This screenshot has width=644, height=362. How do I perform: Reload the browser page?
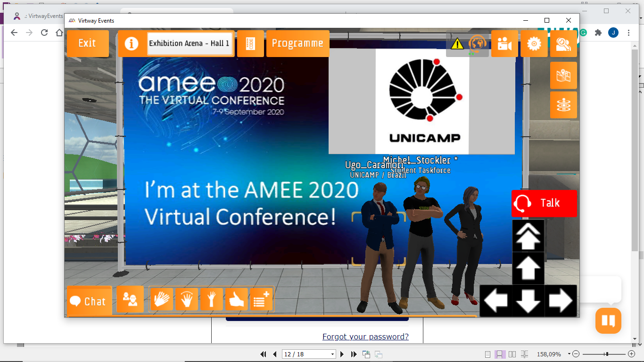tap(44, 33)
